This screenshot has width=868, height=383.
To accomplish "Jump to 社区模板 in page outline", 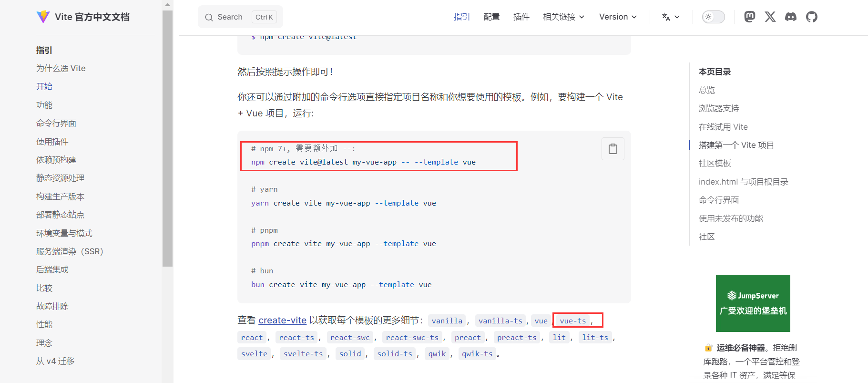I will click(715, 163).
